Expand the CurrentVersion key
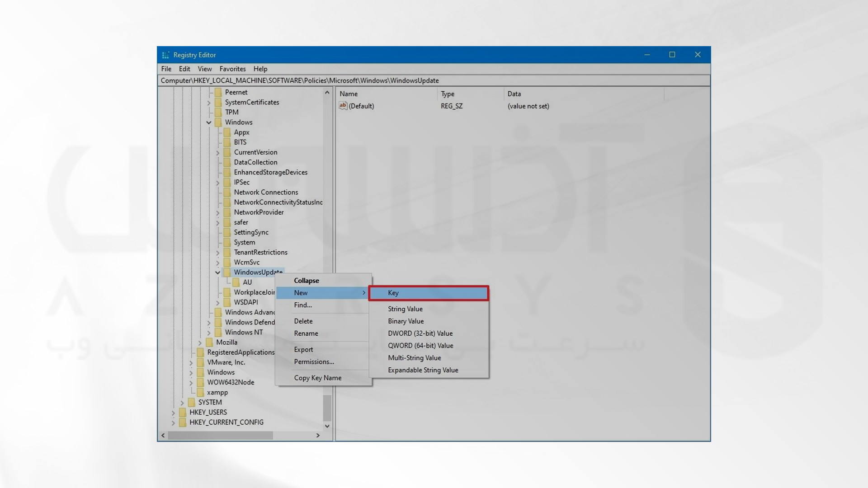 click(x=217, y=153)
